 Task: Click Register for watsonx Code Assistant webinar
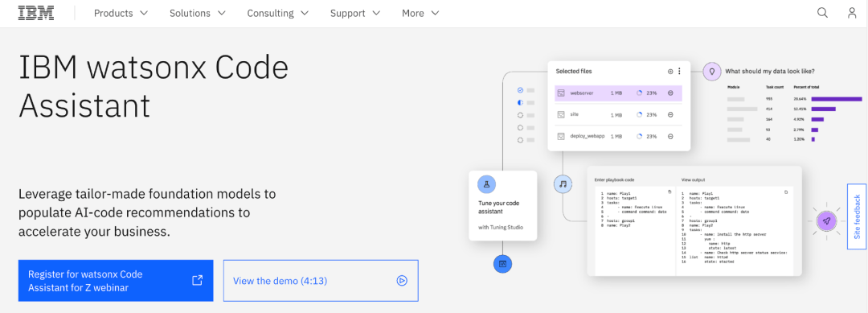[x=116, y=281]
